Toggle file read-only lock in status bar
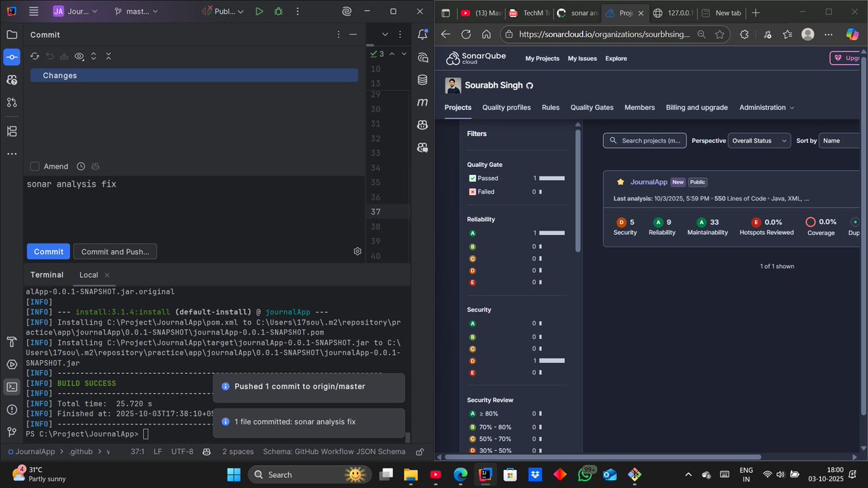This screenshot has width=868, height=488. tap(420, 451)
